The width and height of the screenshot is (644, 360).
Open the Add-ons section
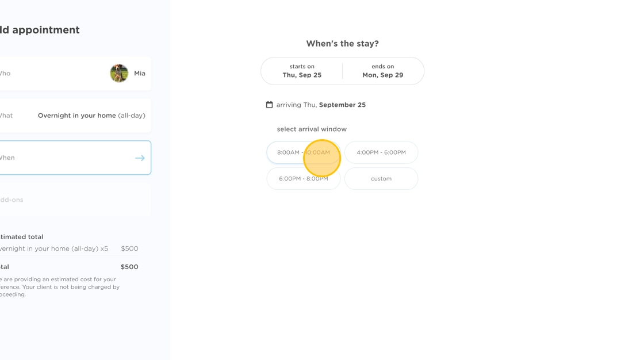coord(11,200)
